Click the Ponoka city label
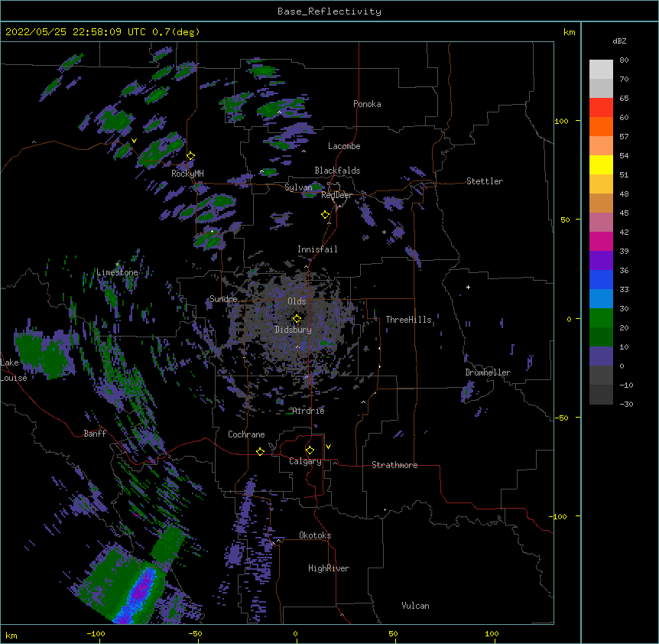 pos(367,104)
